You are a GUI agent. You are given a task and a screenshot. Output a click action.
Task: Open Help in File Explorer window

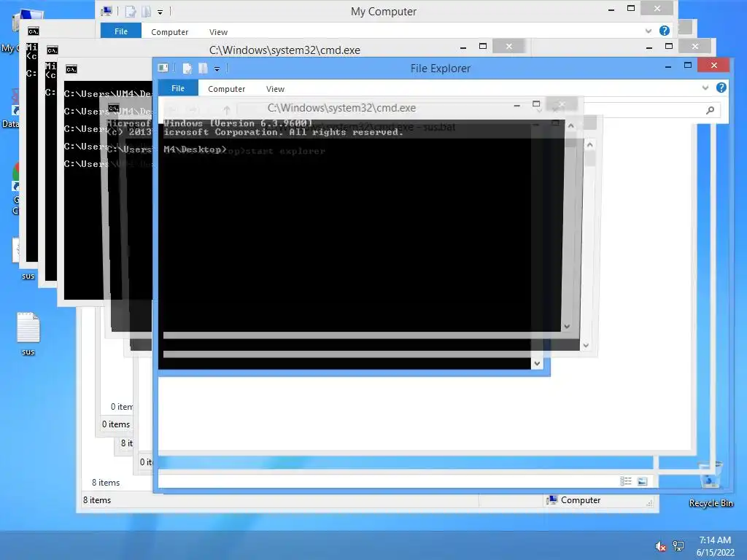[x=721, y=87]
